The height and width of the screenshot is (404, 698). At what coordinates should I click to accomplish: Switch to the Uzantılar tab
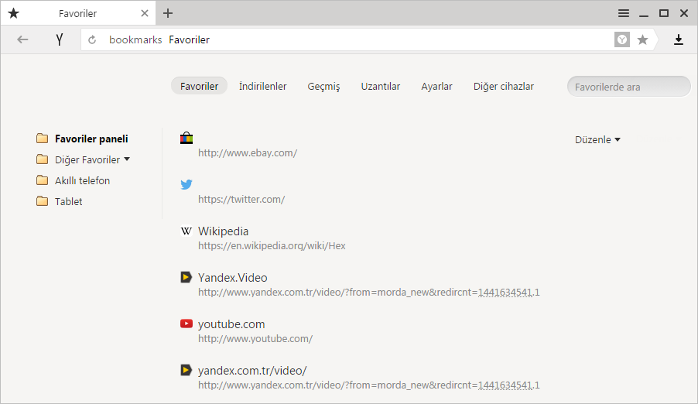coord(381,86)
